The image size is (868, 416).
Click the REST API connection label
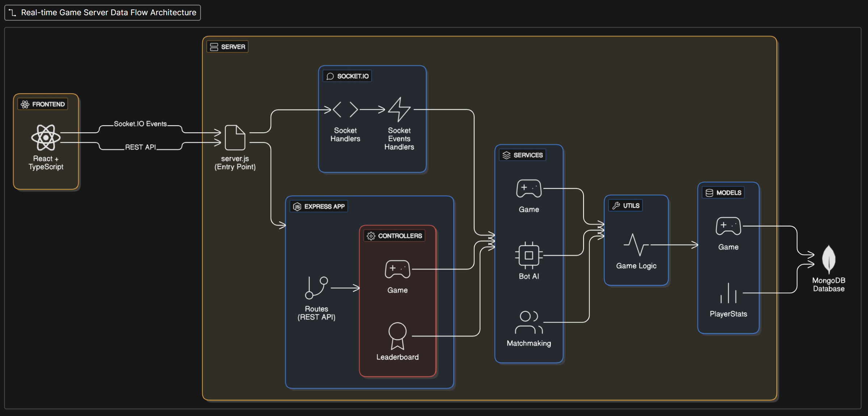coord(140,147)
